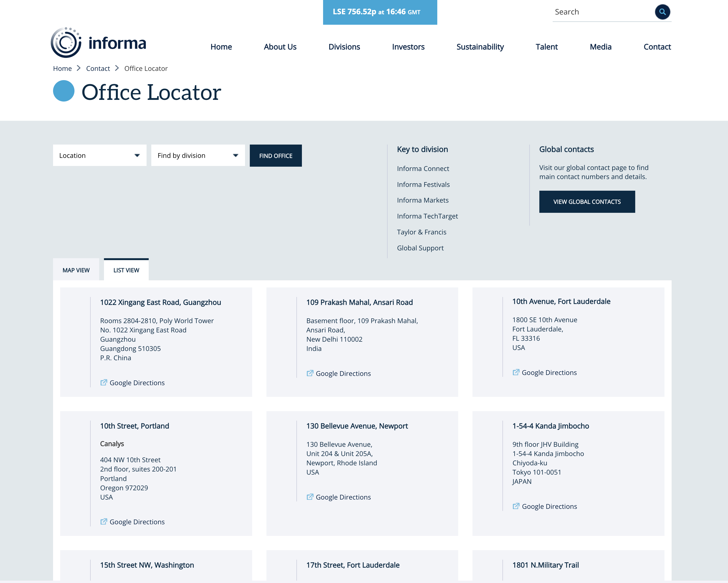728x583 pixels.
Task: Click external link icon for Guangzhou directions
Action: click(104, 382)
